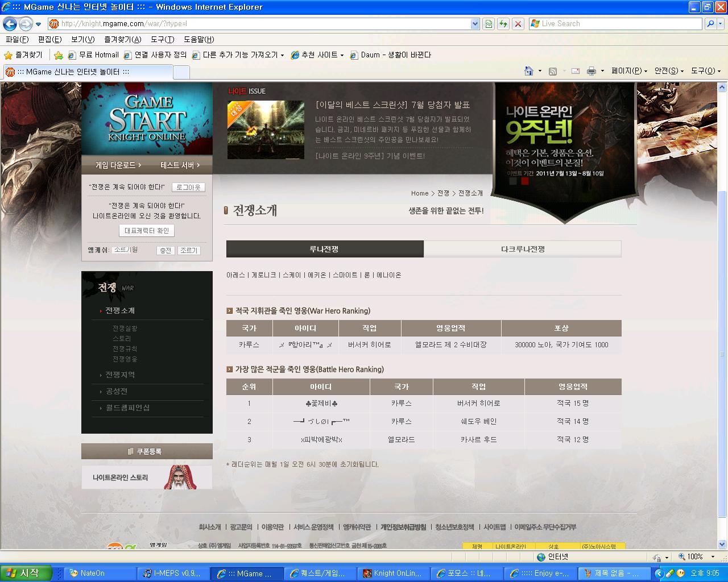728x582 pixels.
Task: Open the Daum favorites link
Action: (x=391, y=55)
